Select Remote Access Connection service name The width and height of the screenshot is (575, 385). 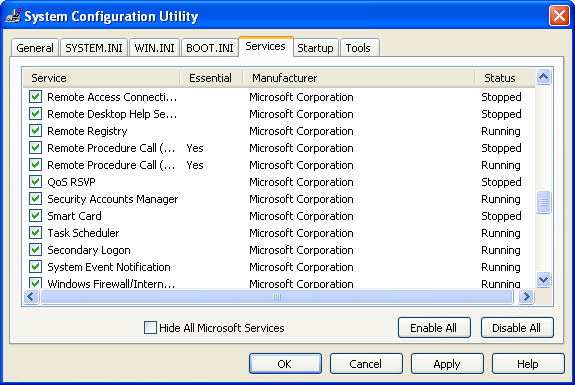(112, 97)
